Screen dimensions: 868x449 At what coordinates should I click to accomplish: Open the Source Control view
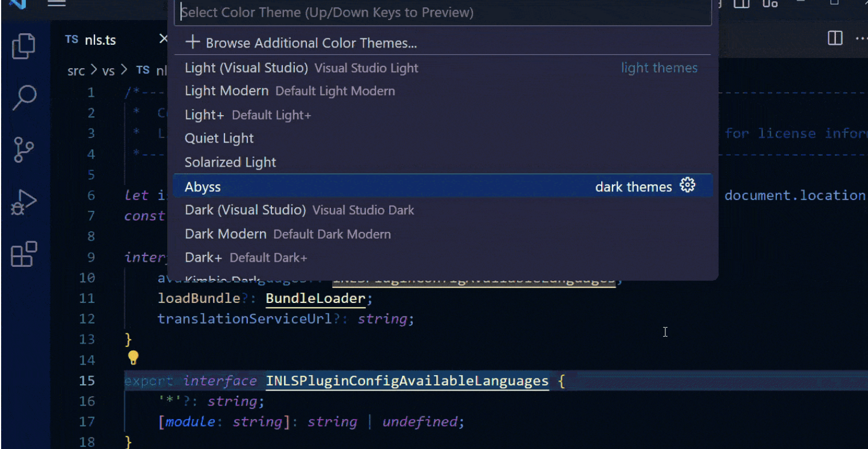pyautogui.click(x=24, y=149)
